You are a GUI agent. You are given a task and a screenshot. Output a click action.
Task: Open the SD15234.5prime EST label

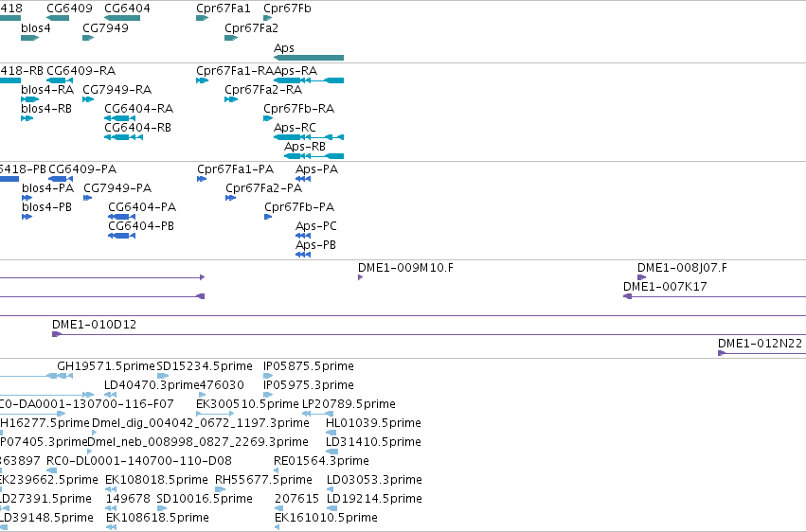coord(205,366)
